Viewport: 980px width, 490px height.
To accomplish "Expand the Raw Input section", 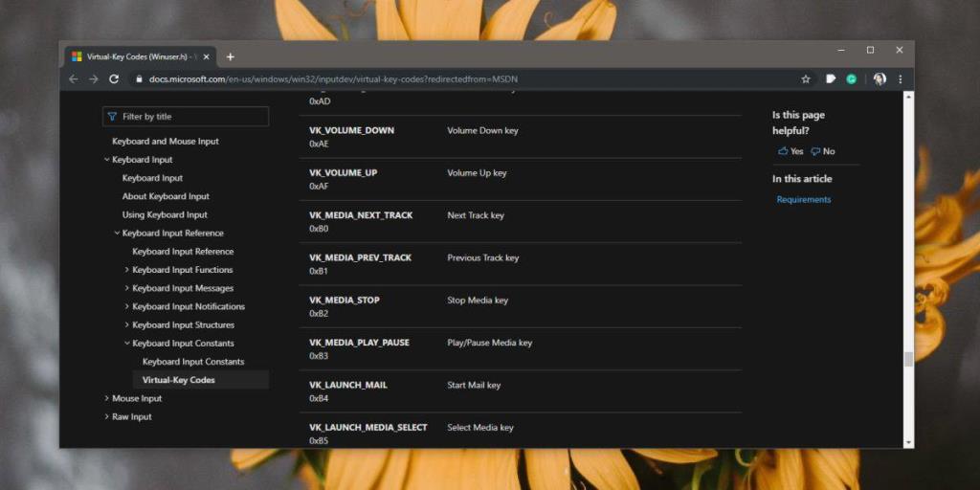I will (x=106, y=417).
